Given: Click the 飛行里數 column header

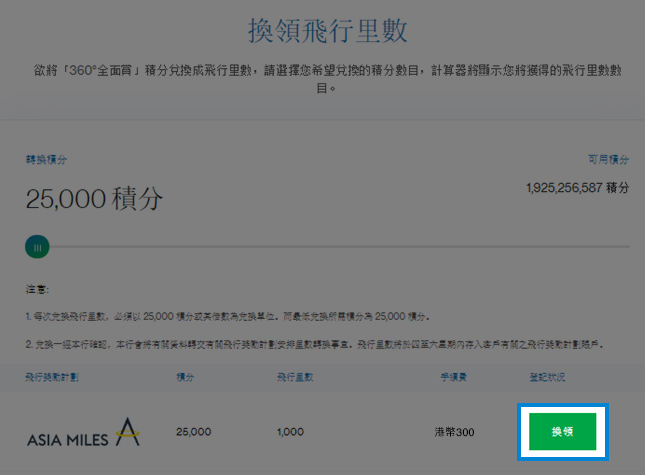Looking at the screenshot, I should (x=295, y=377).
